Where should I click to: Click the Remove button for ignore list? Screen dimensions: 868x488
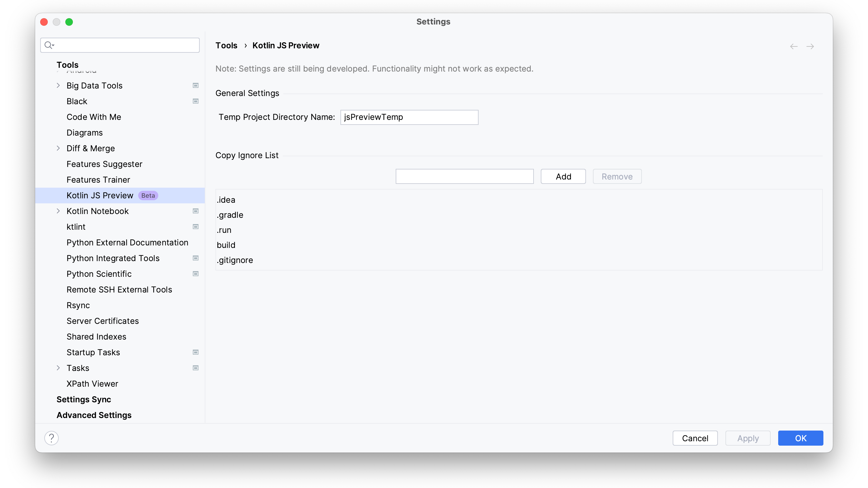[x=617, y=176]
